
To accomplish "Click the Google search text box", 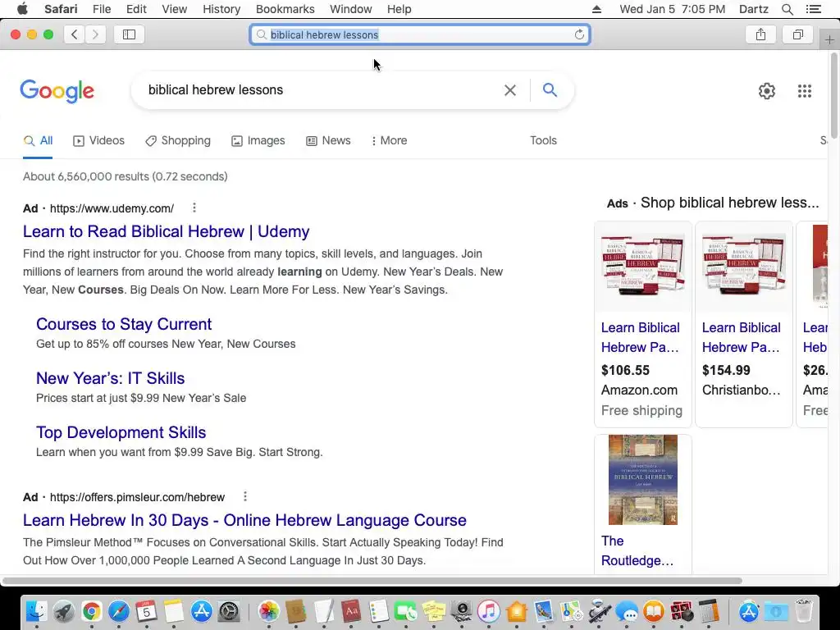I will click(322, 90).
